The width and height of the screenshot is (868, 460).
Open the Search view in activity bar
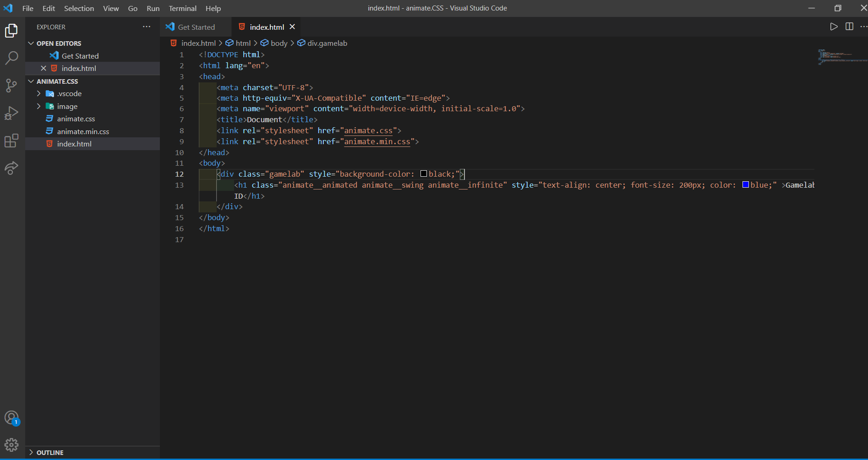pyautogui.click(x=11, y=58)
